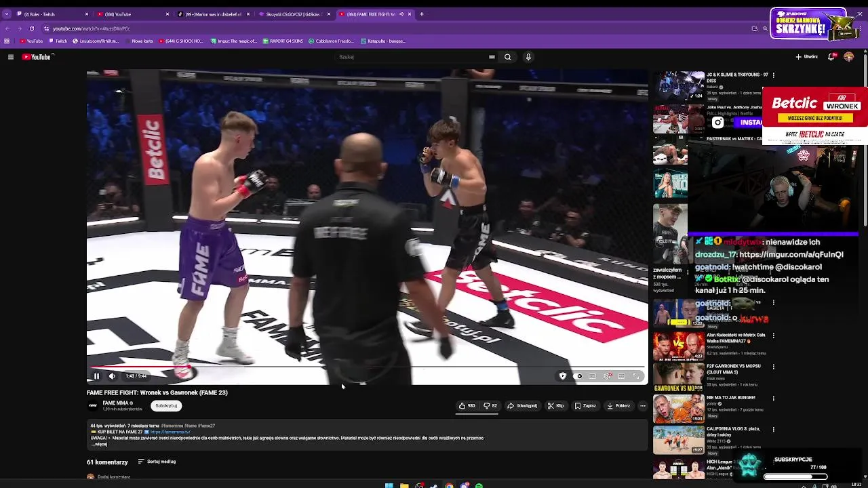Click the search magnifier button

[x=507, y=57]
